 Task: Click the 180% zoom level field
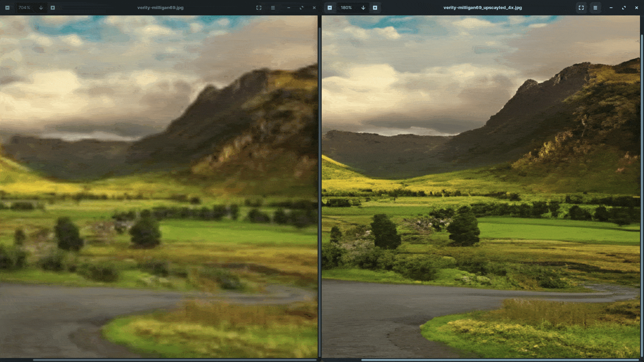(x=346, y=8)
